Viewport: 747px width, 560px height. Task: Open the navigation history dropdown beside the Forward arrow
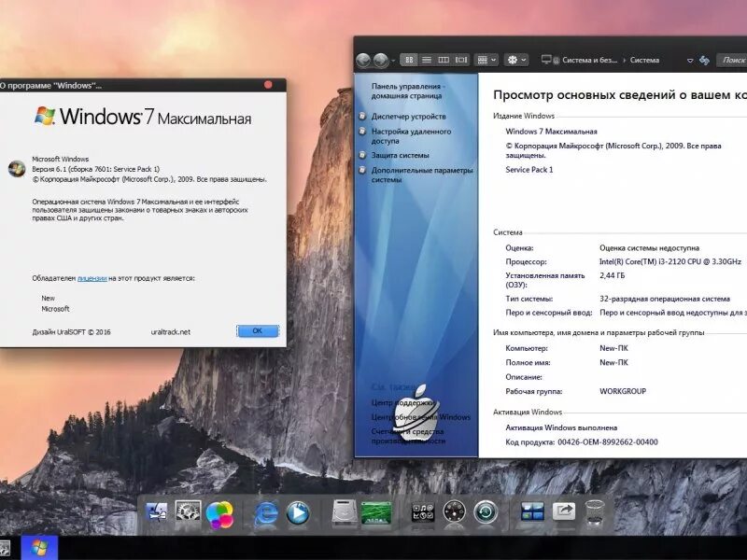(393, 61)
